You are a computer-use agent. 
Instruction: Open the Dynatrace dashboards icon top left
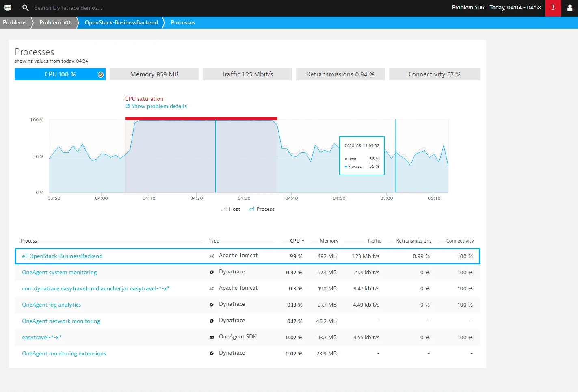(7, 8)
